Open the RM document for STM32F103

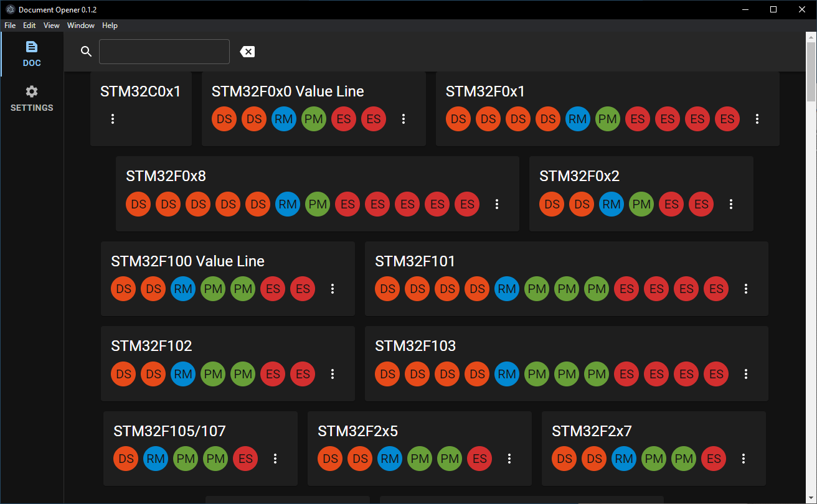507,374
